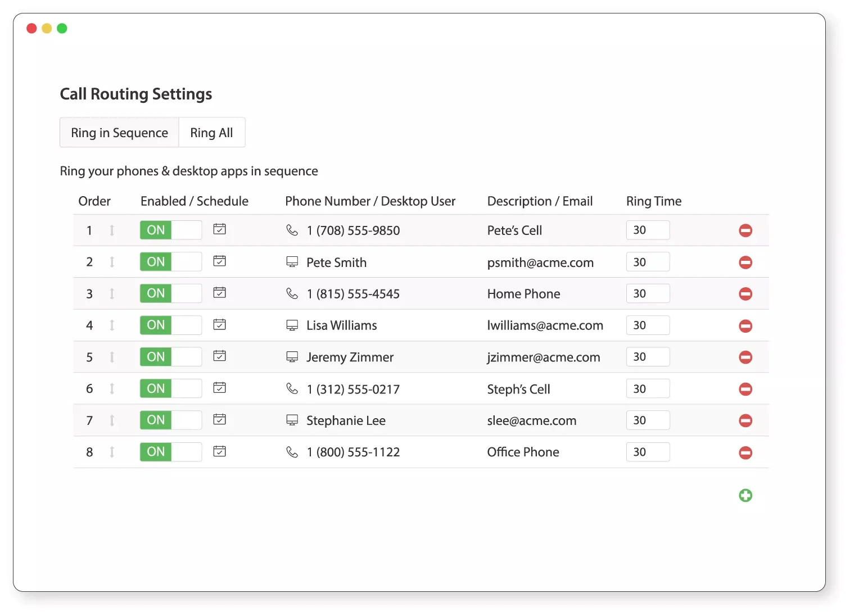The image size is (850, 616).
Task: Remove the psmith@acme.com entry
Action: point(745,262)
